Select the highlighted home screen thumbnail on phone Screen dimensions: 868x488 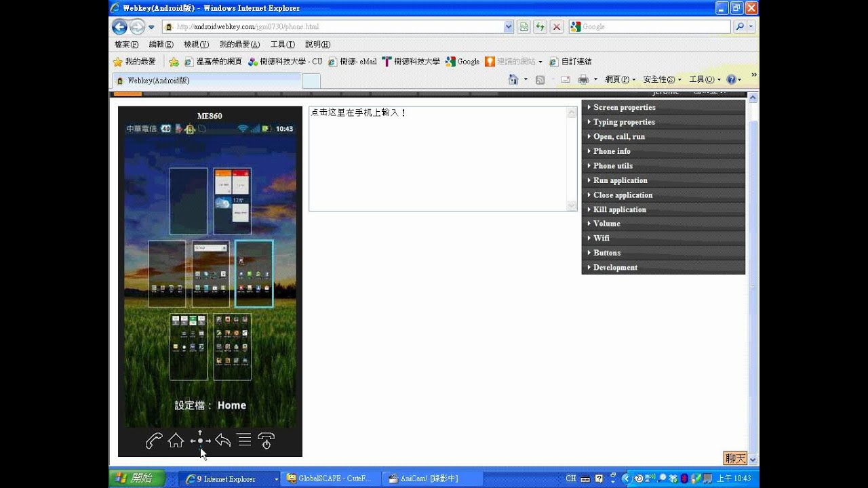(254, 274)
